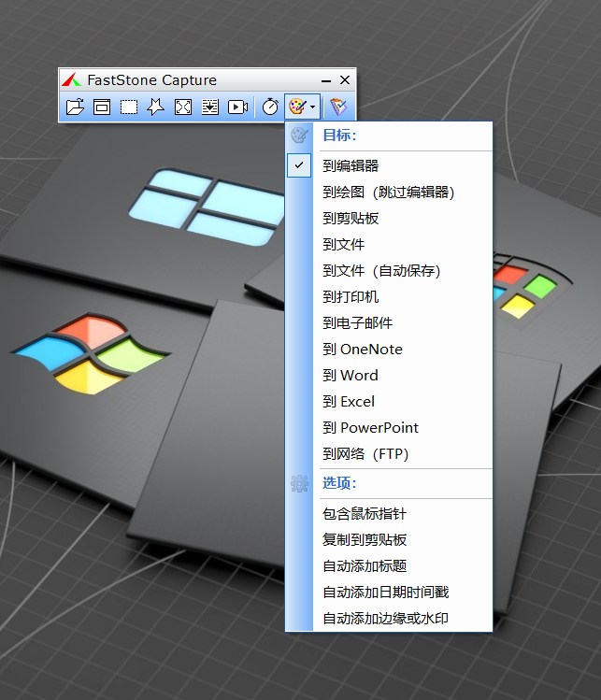
Task: Click the FastStone Capture title text
Action: 151,80
